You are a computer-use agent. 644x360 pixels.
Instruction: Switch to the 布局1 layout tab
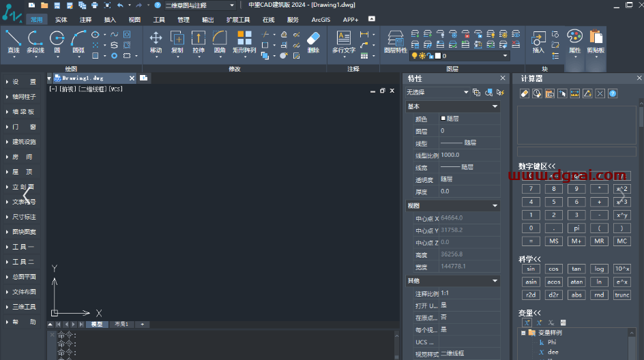click(120, 325)
